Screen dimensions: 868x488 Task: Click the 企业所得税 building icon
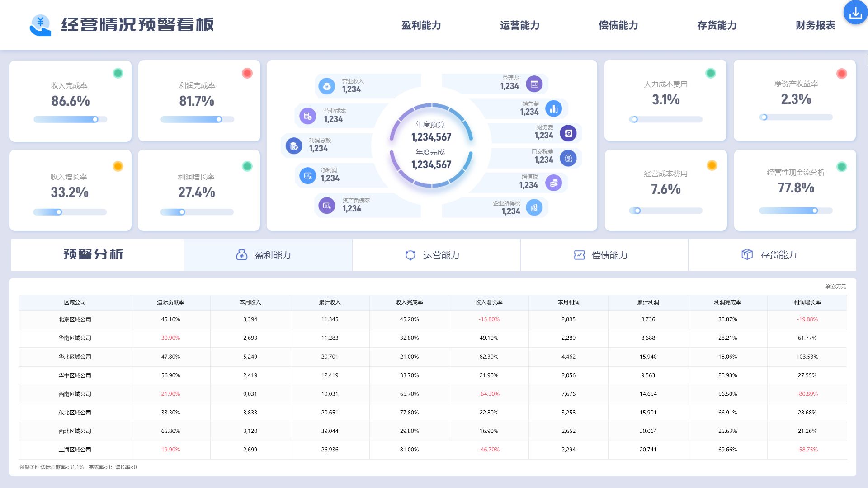click(534, 208)
